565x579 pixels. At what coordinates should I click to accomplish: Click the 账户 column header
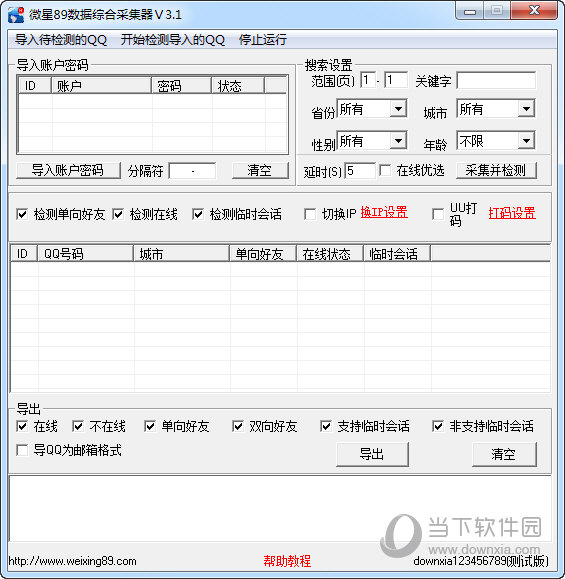(x=101, y=86)
